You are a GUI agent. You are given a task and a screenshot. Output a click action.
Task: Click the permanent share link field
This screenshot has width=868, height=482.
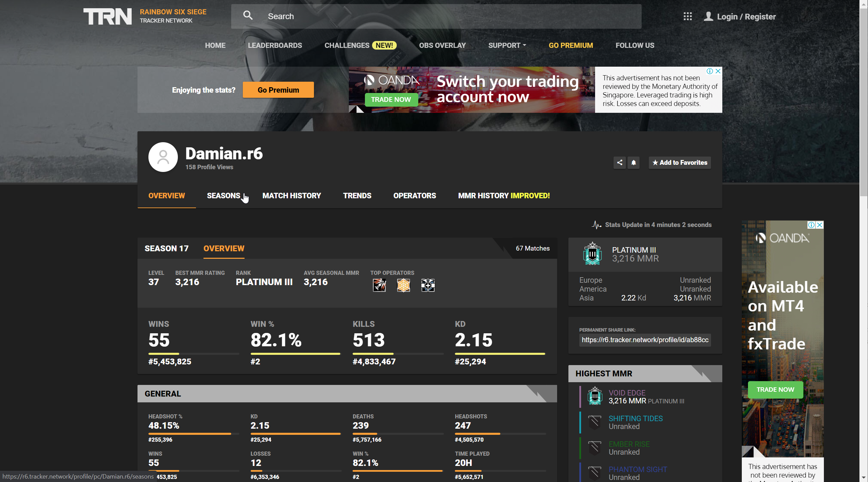coord(645,340)
